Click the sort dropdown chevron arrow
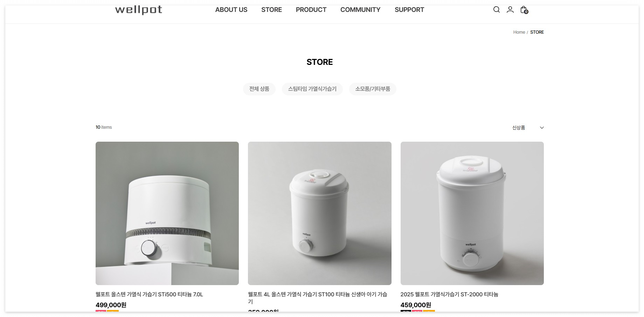 pyautogui.click(x=542, y=128)
